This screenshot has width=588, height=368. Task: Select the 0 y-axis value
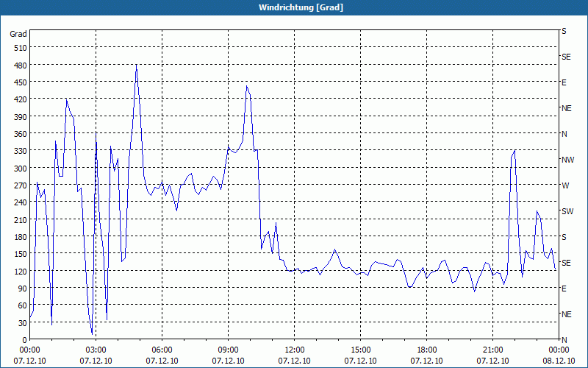(x=25, y=340)
